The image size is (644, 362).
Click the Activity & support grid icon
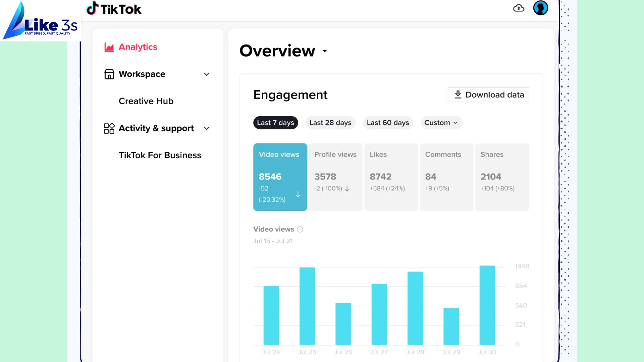pos(109,128)
